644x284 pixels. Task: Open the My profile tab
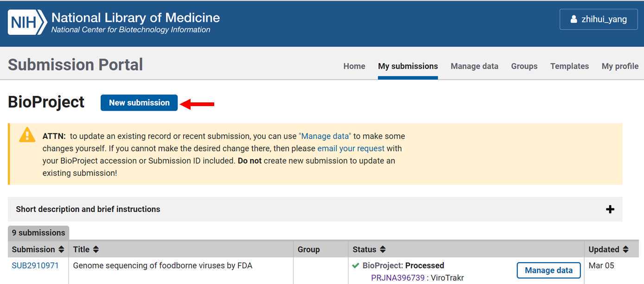620,66
